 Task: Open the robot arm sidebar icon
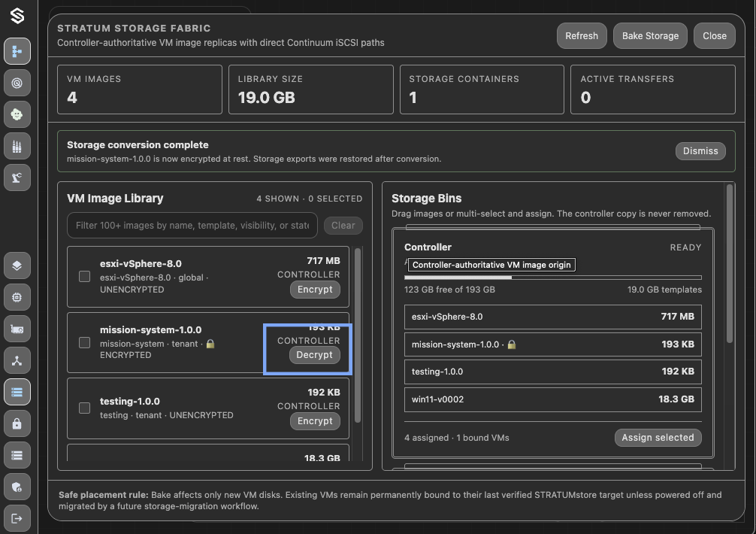pos(17,177)
